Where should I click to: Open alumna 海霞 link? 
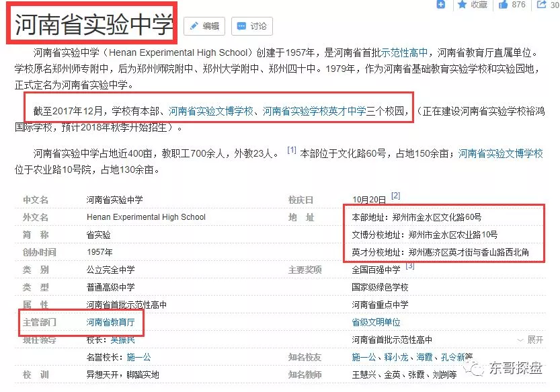425,357
